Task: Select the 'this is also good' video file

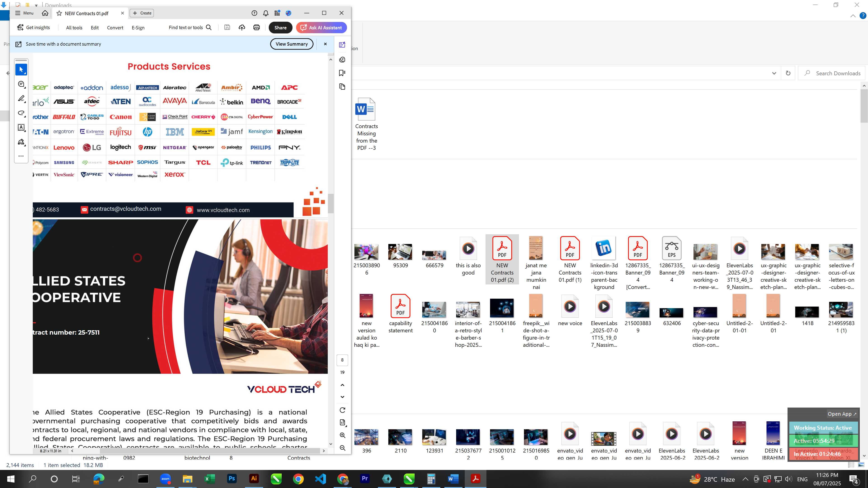Action: [x=468, y=256]
